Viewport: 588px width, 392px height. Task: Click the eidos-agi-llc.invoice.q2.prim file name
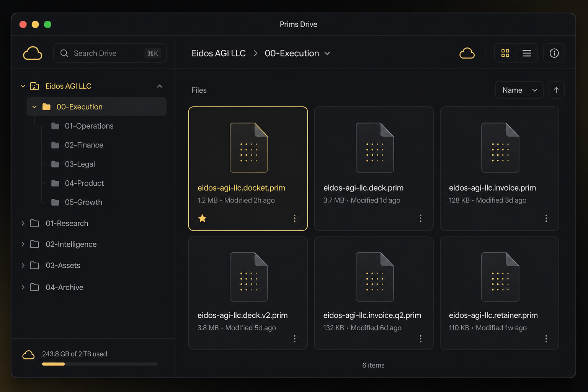372,315
